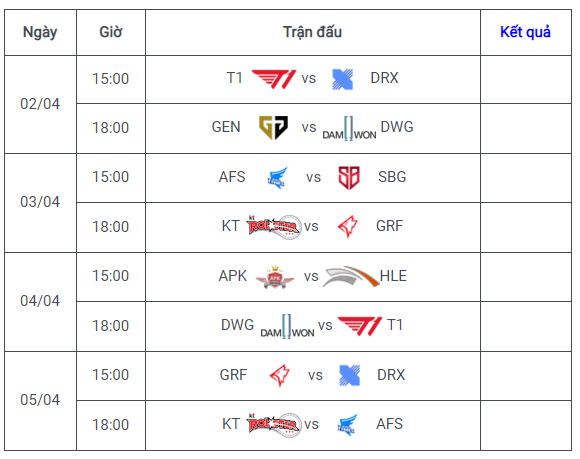Click the Giờ column header
580x459 pixels.
pos(111,32)
